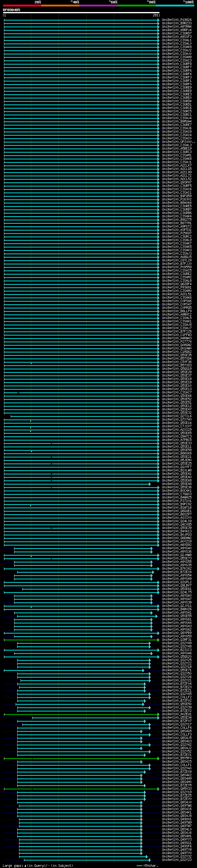Click green alignment bar for UniRef100_B5Y5F0
197x868 pixels.
82,758
